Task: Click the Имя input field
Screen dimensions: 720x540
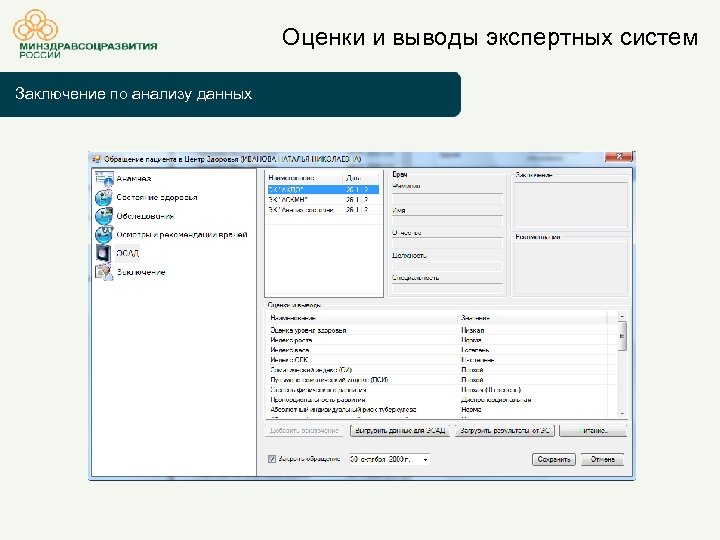Action: (447, 221)
